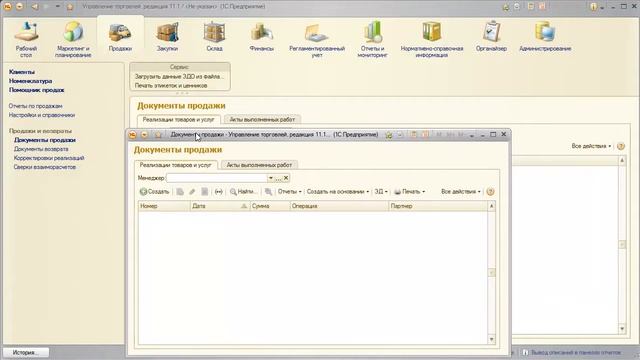
Task: Open the Закупки section
Action: tap(167, 37)
